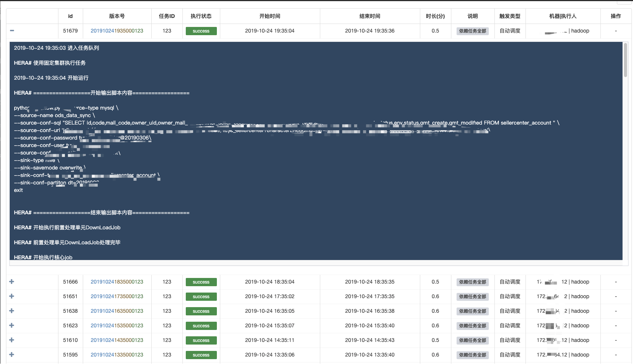The width and height of the screenshot is (633, 364).
Task: Click the 操作 column header
Action: click(616, 16)
